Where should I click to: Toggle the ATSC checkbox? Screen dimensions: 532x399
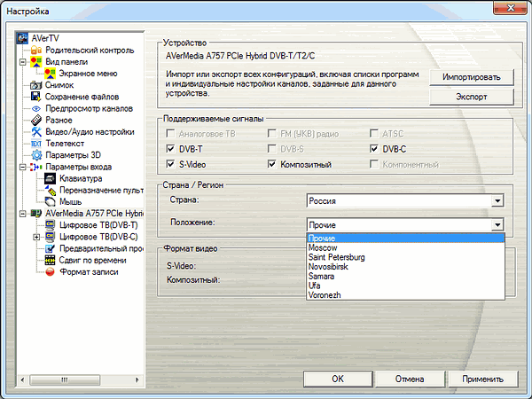pos(374,133)
